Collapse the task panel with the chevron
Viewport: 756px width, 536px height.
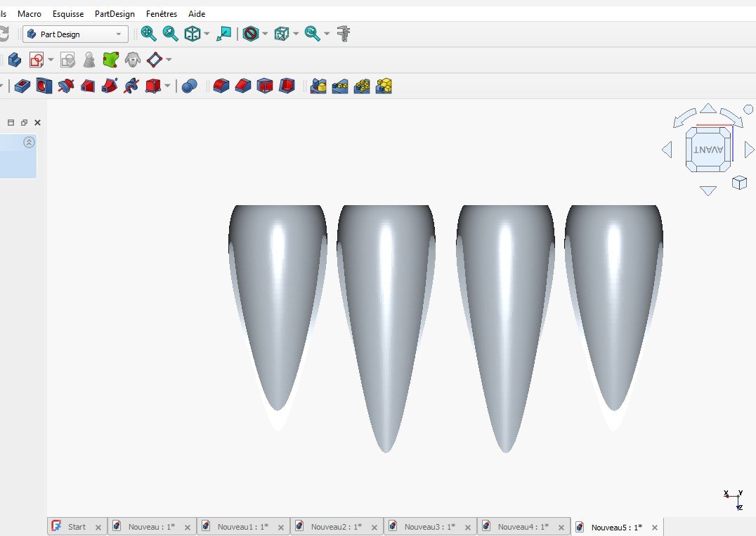(29, 142)
